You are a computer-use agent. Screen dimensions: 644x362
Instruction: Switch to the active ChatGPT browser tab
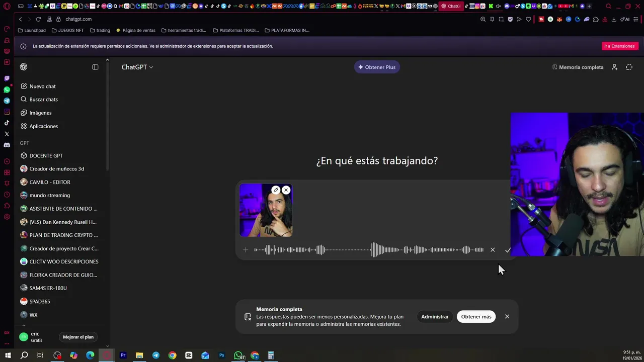coord(450,6)
